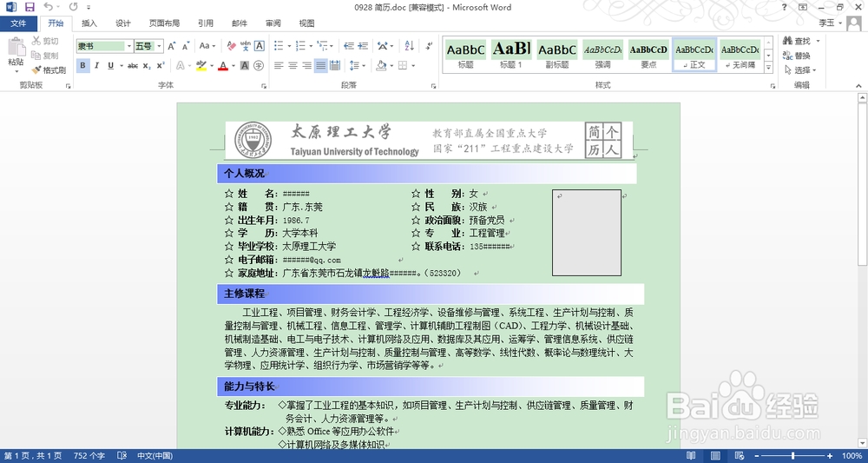Screen dimensions: 868x463
Task: Switch to the 页面布局 (Page Layout) tab
Action: click(x=164, y=23)
